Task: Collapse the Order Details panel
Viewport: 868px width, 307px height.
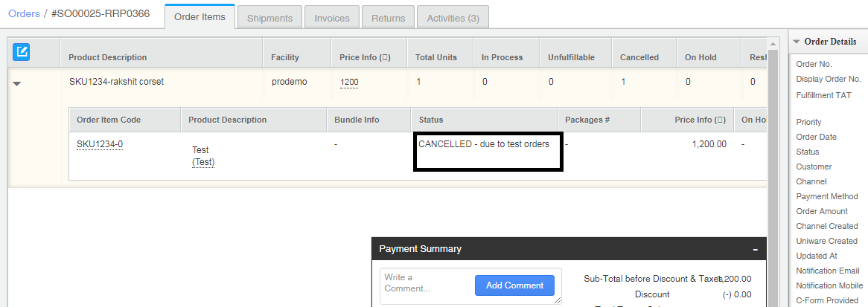Action: (797, 42)
